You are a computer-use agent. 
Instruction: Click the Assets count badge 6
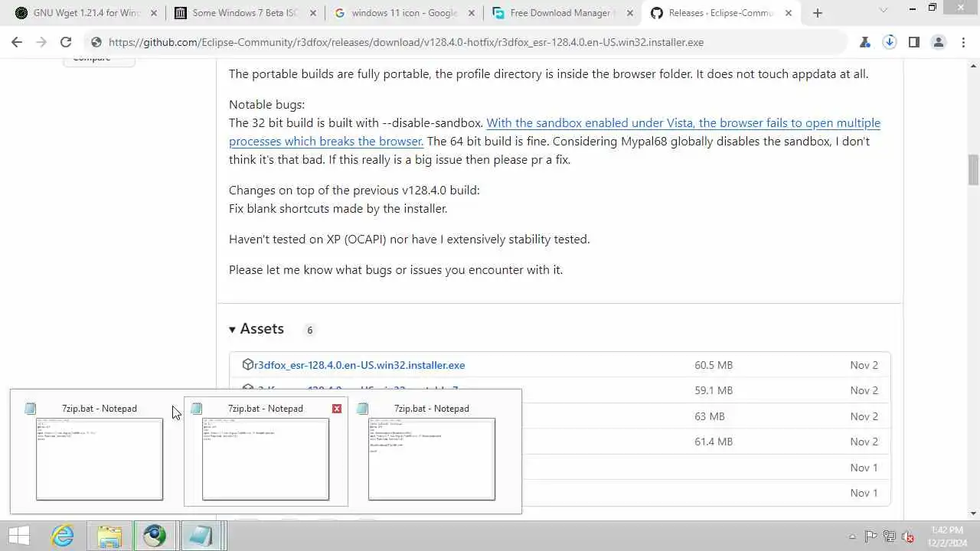309,330
